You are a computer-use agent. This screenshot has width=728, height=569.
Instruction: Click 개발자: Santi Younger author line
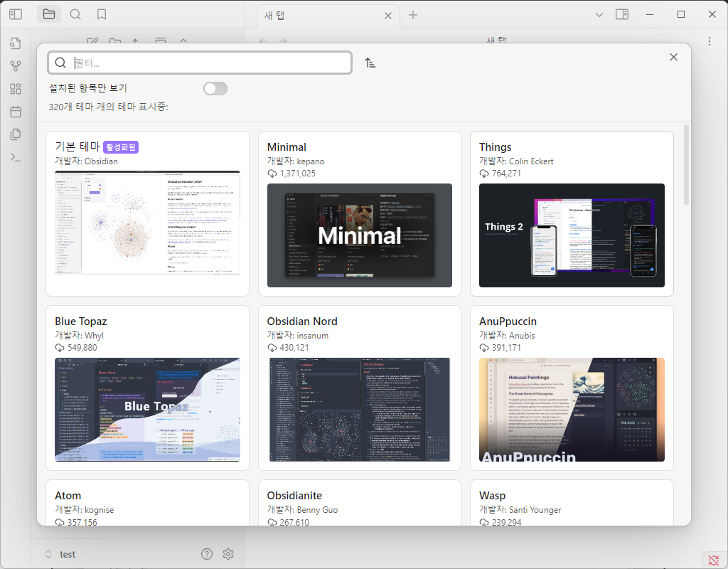(x=520, y=509)
